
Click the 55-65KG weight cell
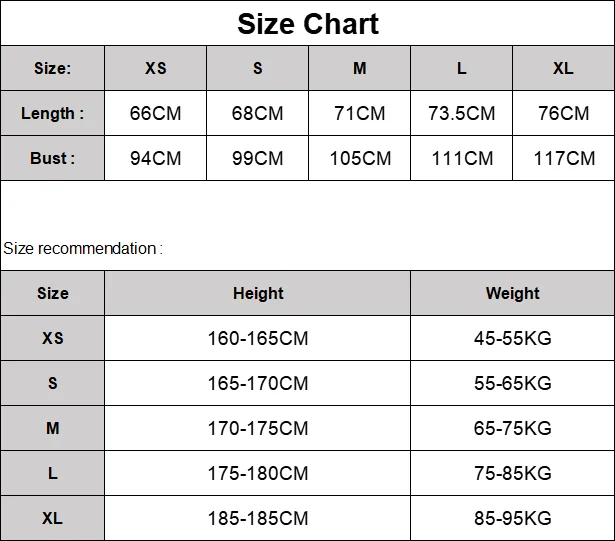pos(513,383)
